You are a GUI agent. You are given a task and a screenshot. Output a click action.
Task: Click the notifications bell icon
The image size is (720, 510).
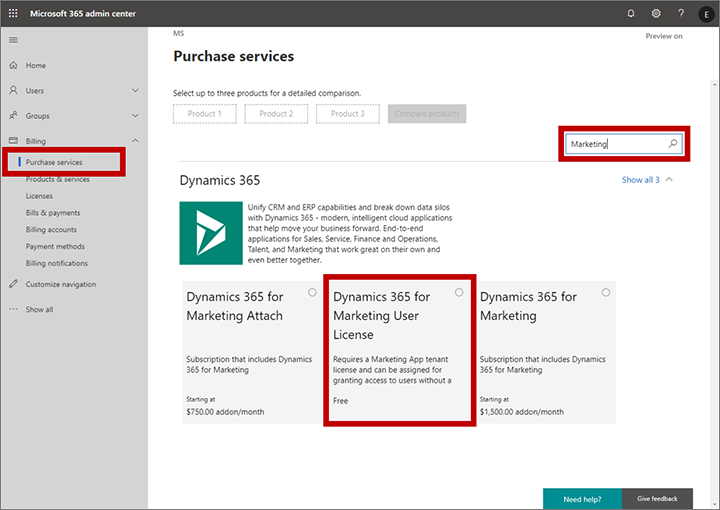pos(631,13)
